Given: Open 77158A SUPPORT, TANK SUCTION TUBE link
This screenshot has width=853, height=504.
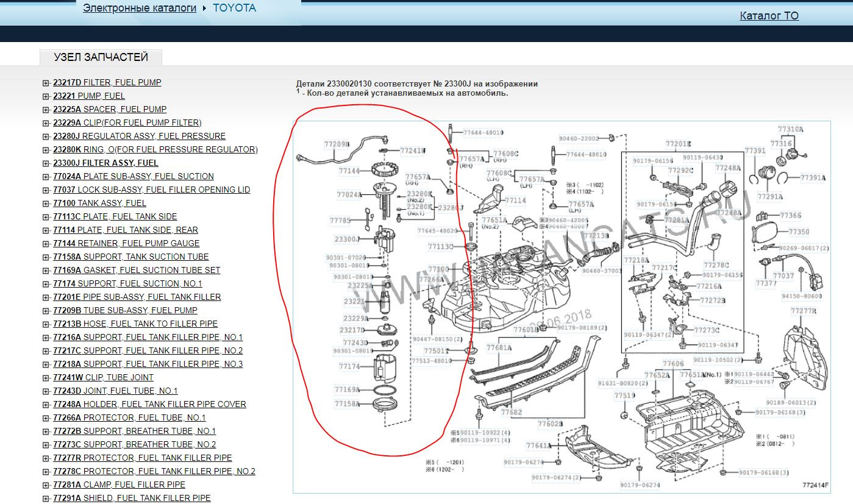Looking at the screenshot, I should point(131,257).
